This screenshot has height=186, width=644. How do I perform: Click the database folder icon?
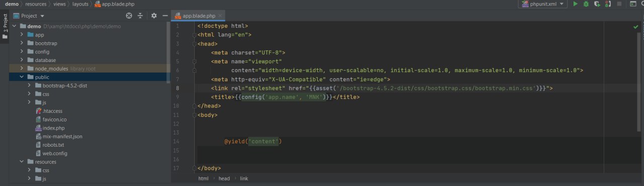tap(30, 60)
